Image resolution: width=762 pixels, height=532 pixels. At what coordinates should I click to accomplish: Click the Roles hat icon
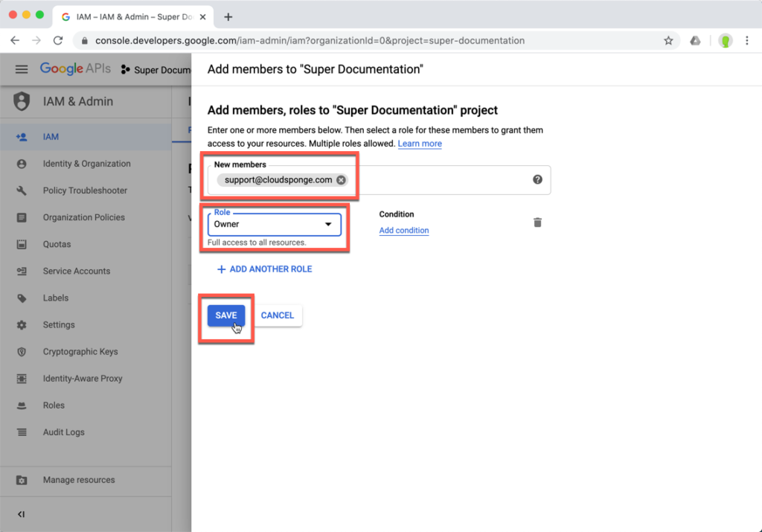click(22, 406)
